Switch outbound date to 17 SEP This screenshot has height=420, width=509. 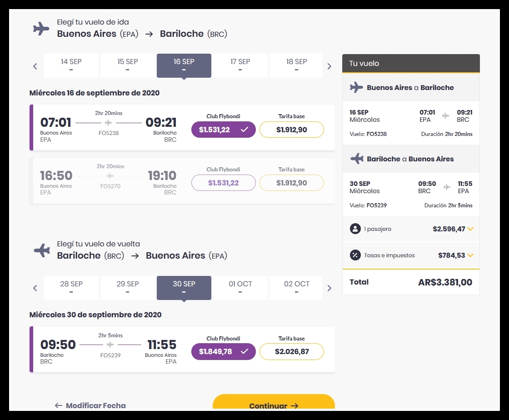click(x=240, y=65)
